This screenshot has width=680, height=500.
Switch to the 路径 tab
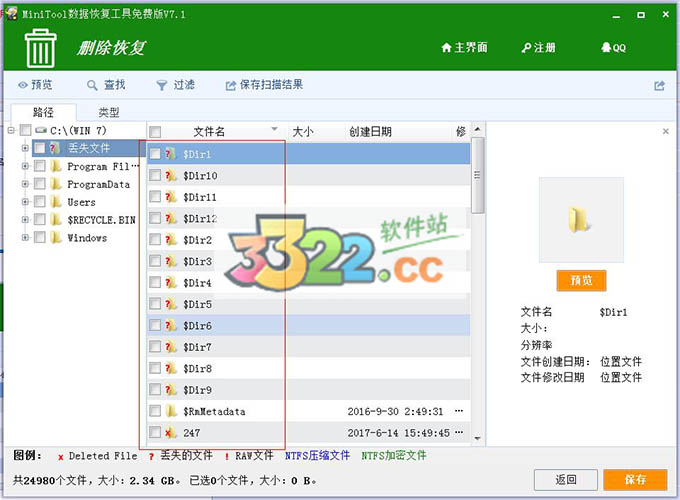pyautogui.click(x=43, y=112)
